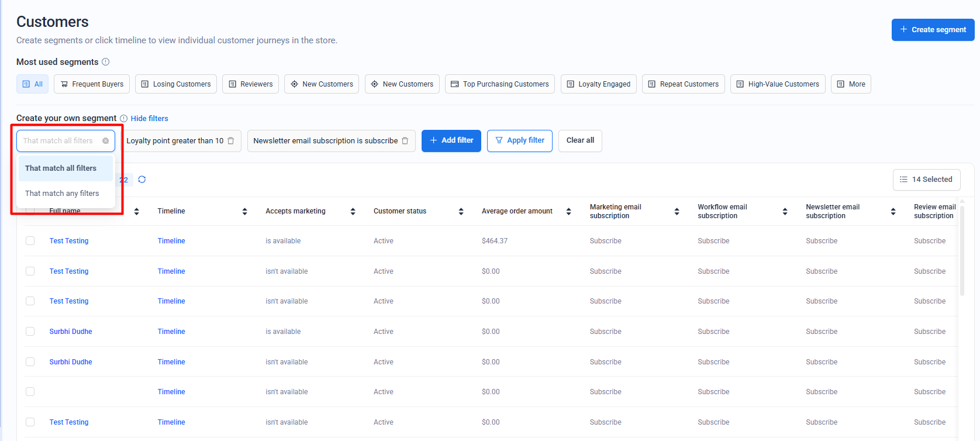The image size is (980, 441).
Task: Check the first Test Testing row checkbox
Action: coord(30,241)
